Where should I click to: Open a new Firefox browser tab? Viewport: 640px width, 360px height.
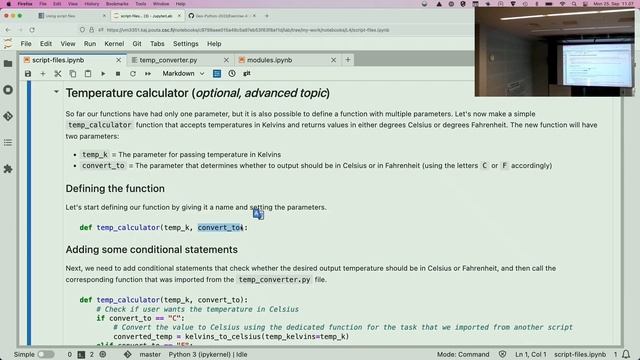tap(267, 16)
